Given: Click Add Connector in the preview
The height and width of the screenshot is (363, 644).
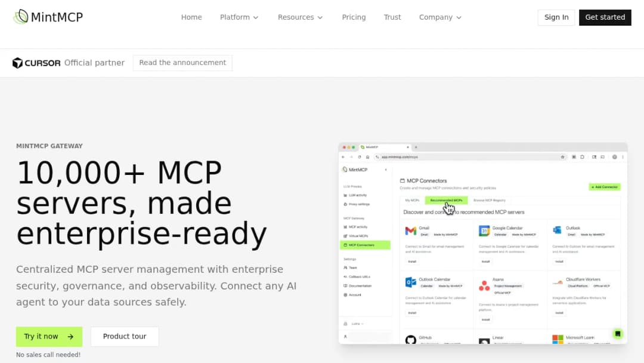Looking at the screenshot, I should pos(605,187).
